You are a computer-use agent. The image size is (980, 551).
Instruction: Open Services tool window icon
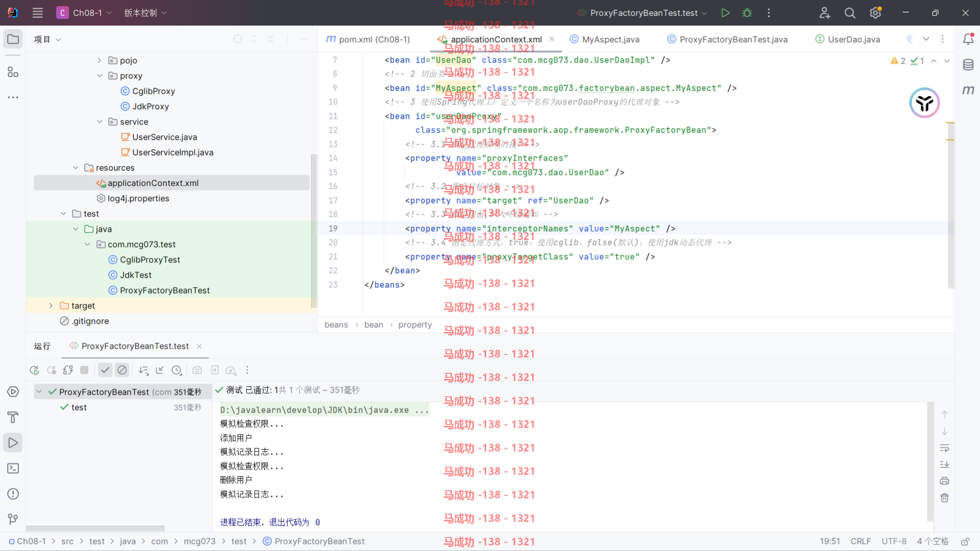tap(13, 392)
